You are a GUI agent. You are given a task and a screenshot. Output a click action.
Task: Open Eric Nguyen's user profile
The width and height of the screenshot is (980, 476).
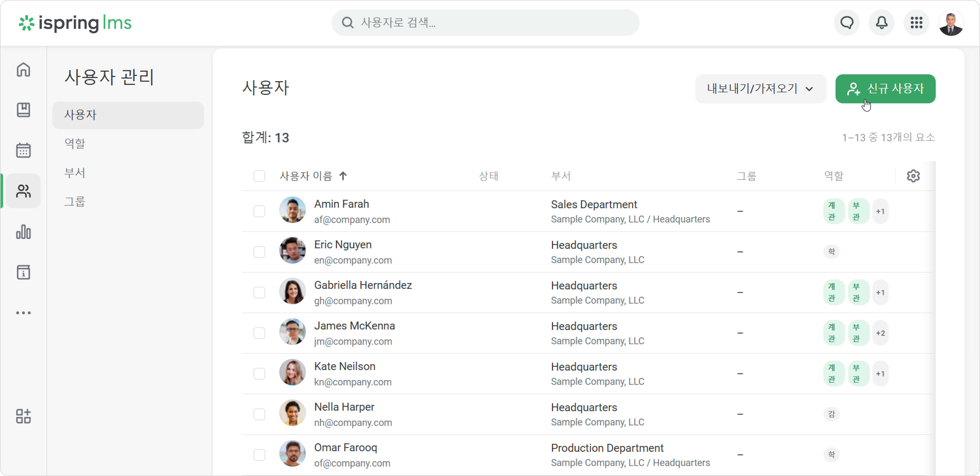click(343, 245)
